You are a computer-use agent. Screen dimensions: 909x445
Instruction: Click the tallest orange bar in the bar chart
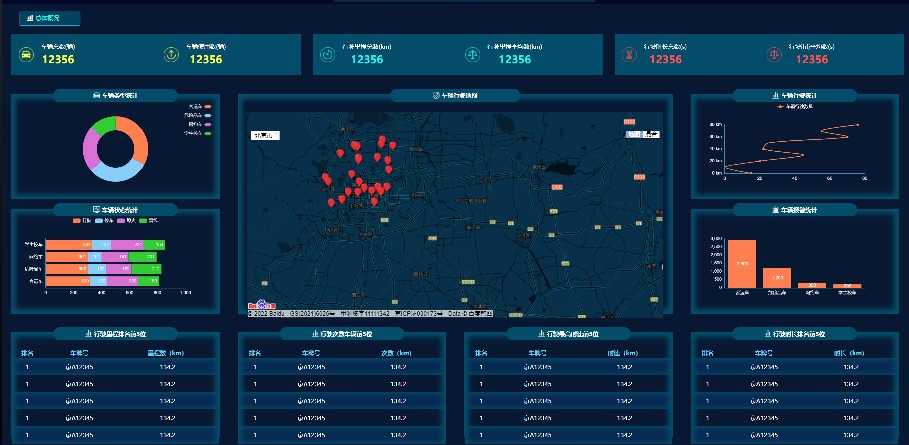click(x=742, y=264)
